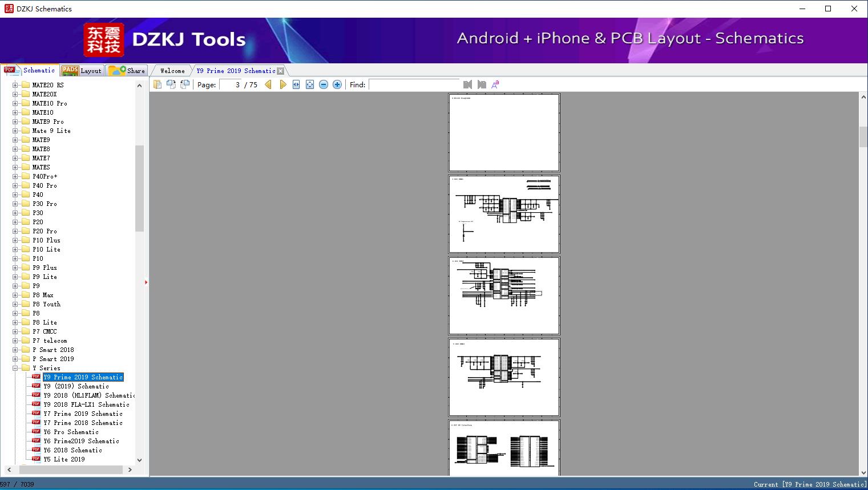The height and width of the screenshot is (490, 868).
Task: Select the MATE20X folder
Action: [x=45, y=94]
